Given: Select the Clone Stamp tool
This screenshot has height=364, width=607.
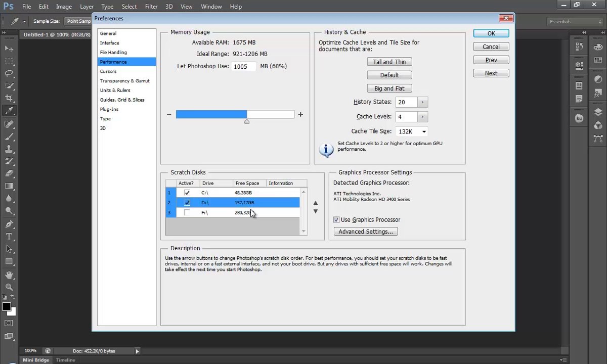Looking at the screenshot, I should pyautogui.click(x=9, y=149).
